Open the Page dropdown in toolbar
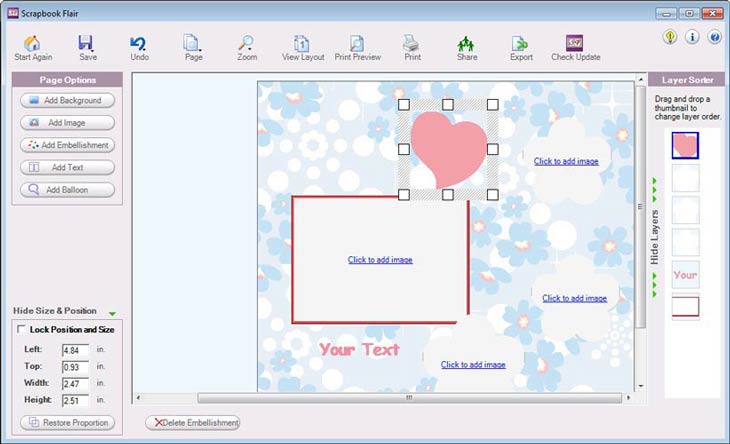 coord(193,44)
